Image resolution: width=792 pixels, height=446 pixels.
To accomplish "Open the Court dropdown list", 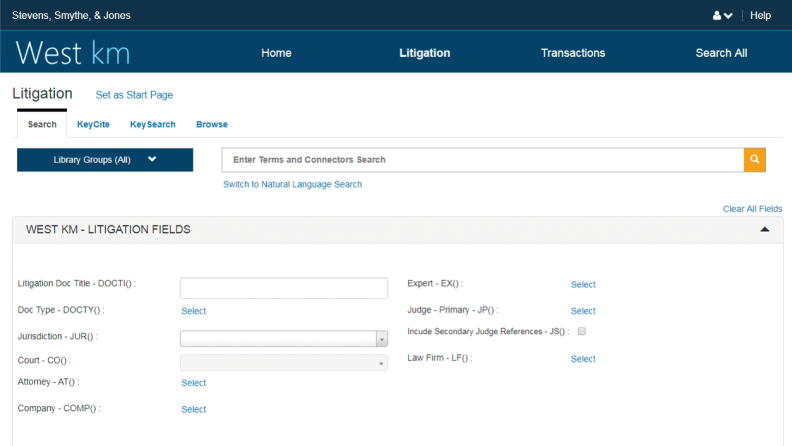I will point(381,363).
